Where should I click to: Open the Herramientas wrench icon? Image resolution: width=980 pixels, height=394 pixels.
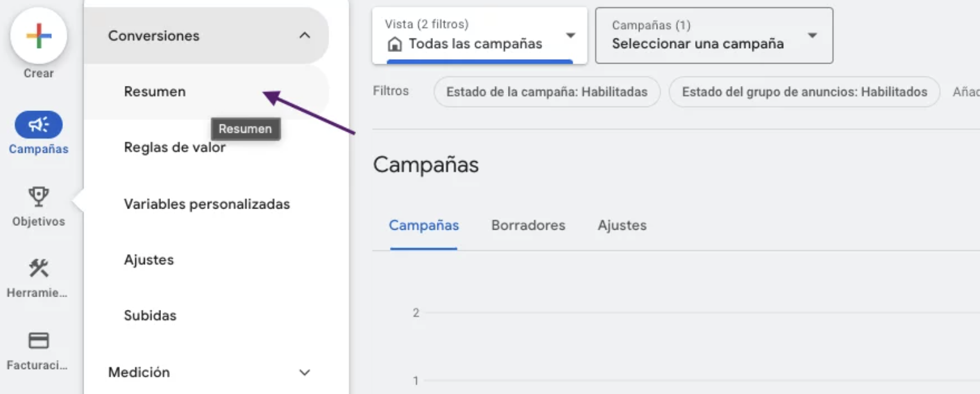38,268
